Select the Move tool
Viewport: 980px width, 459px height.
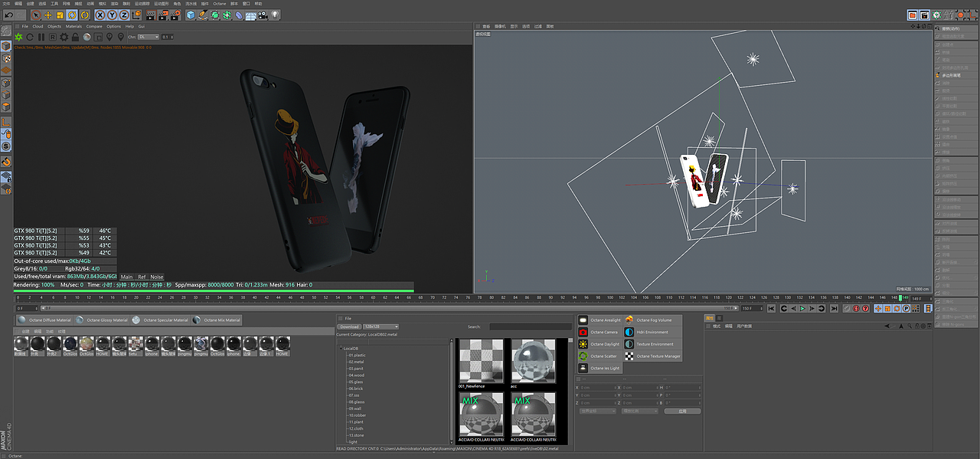click(x=48, y=15)
